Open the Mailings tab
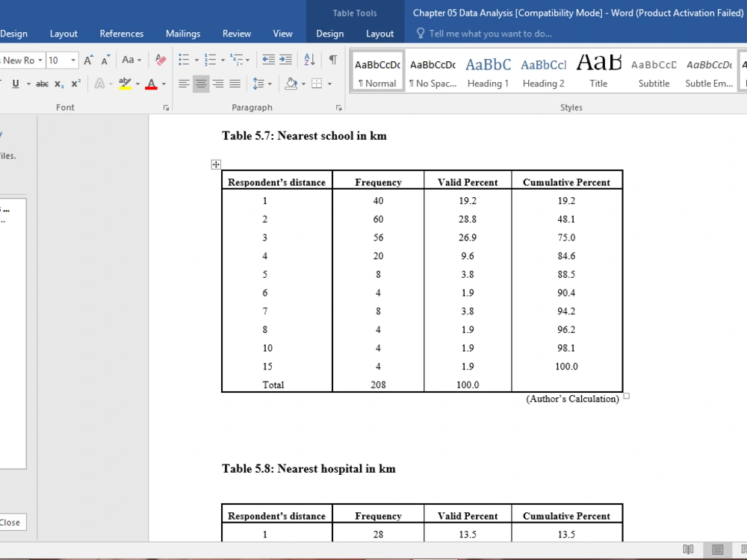Screen dimensions: 747x560 (x=183, y=34)
